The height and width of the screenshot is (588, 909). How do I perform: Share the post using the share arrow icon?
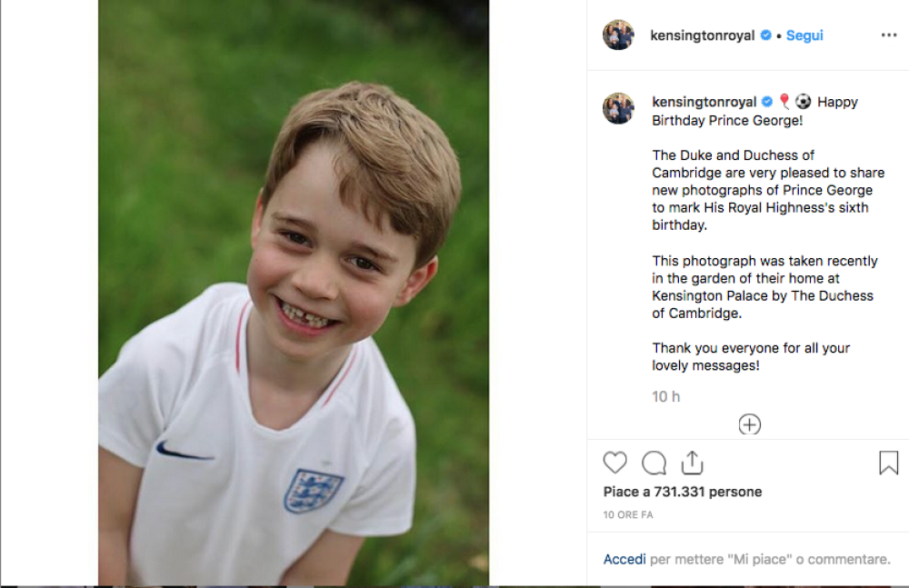click(693, 463)
